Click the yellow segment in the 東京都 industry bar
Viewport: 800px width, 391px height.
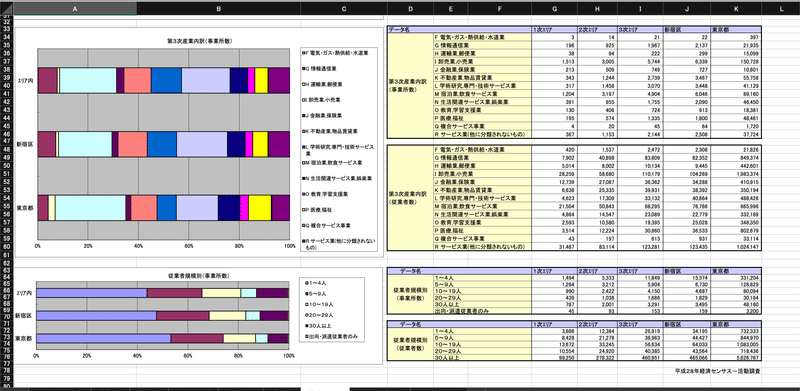(x=260, y=208)
